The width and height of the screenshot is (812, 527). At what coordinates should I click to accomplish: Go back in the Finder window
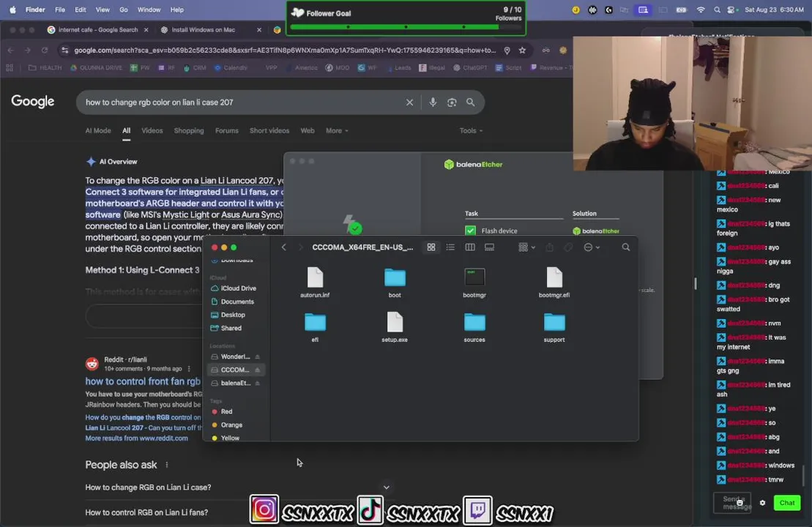coord(284,247)
